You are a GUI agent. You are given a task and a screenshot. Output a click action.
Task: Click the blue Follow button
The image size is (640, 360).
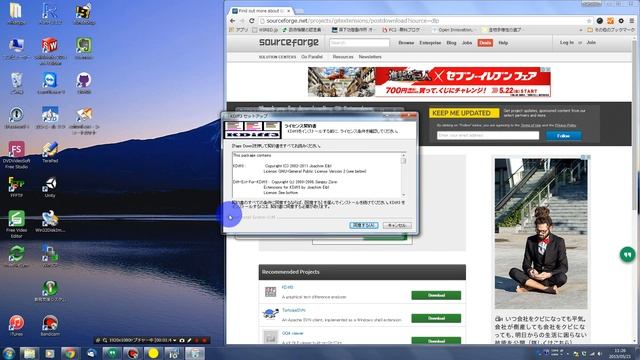[x=564, y=136]
